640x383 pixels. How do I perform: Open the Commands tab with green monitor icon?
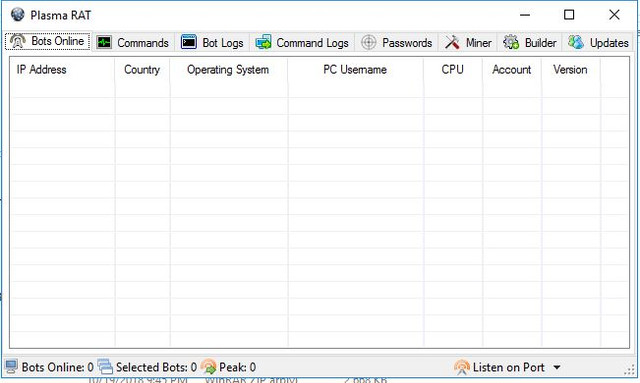tap(133, 42)
